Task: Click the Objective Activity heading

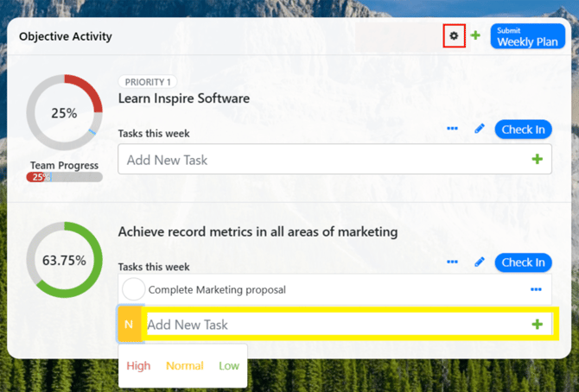Action: [66, 36]
